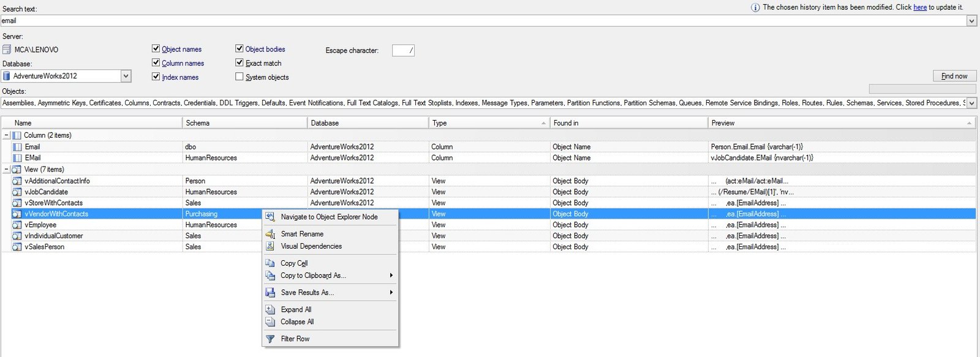Uncheck the Object bodies checkbox

(239, 48)
